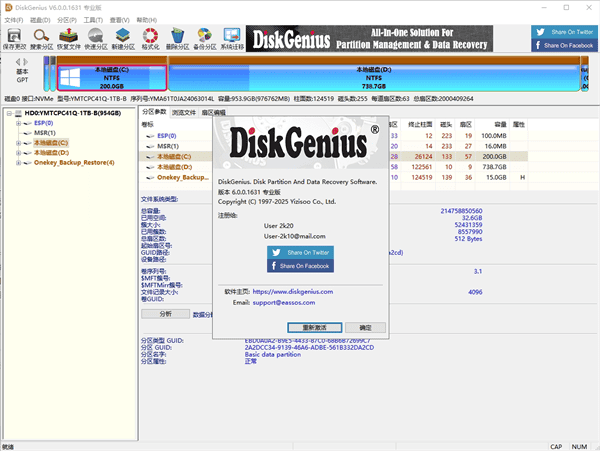Click the 保存更改 save changes toolbar icon
This screenshot has width=600, height=451.
click(15, 38)
